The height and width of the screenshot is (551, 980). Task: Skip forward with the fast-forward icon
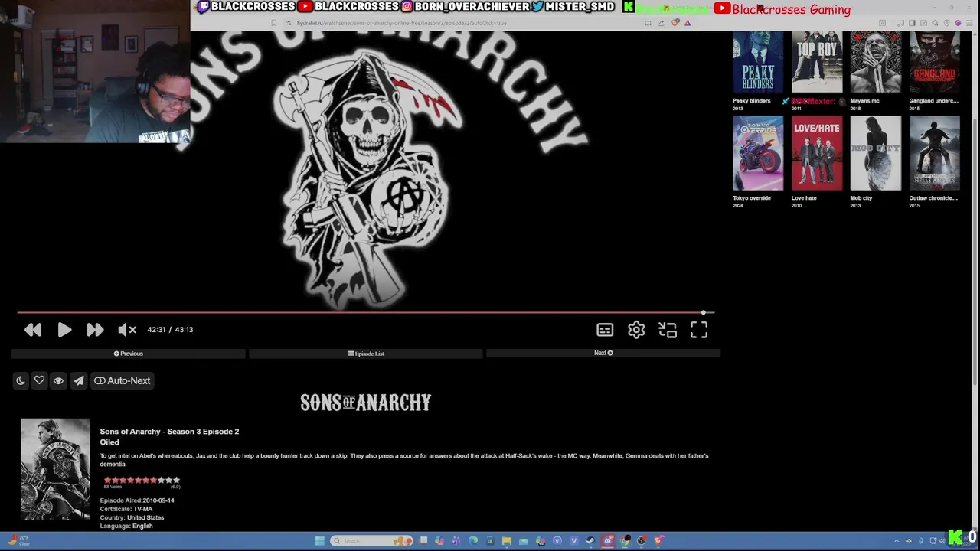(x=95, y=330)
